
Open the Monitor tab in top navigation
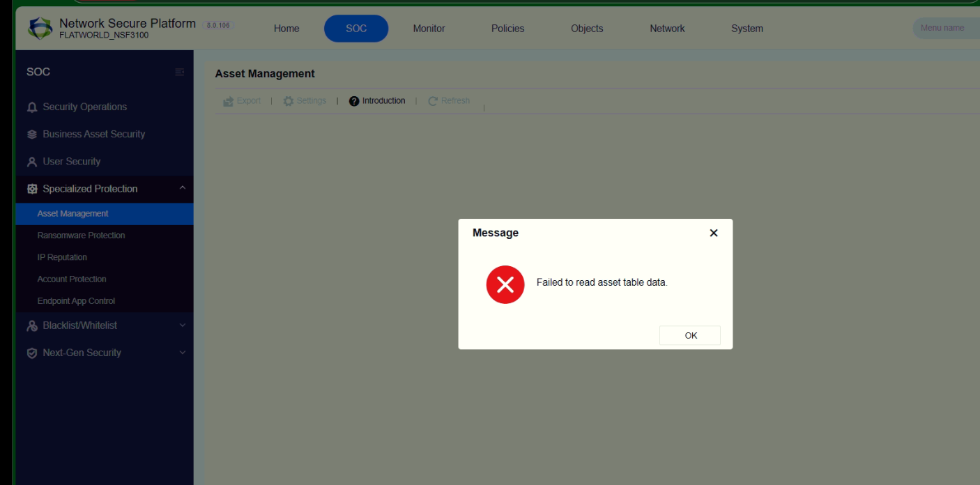[429, 29]
